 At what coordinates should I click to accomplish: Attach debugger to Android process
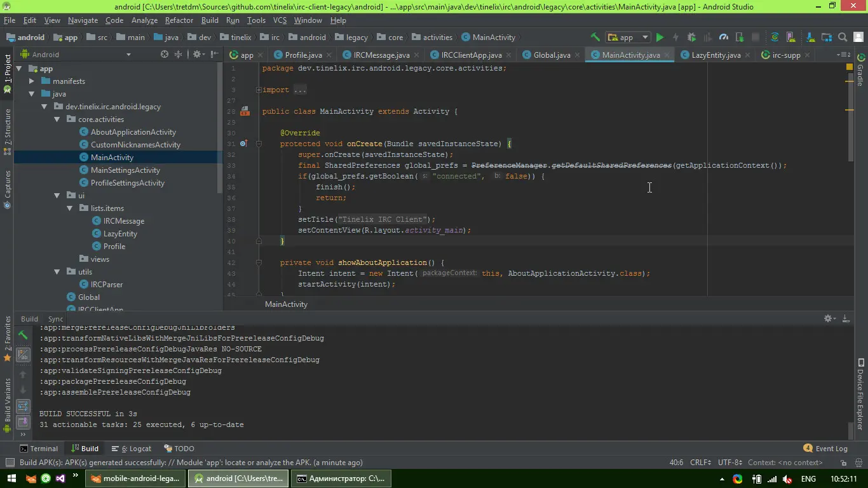coord(740,37)
